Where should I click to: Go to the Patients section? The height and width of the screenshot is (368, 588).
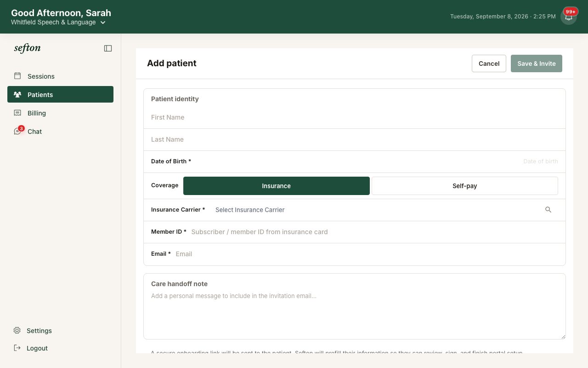[60, 94]
